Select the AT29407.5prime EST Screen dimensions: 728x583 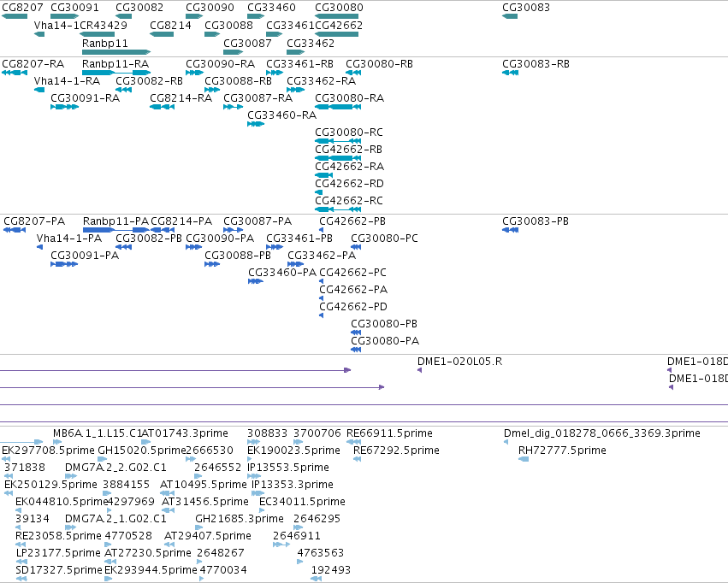(x=169, y=545)
